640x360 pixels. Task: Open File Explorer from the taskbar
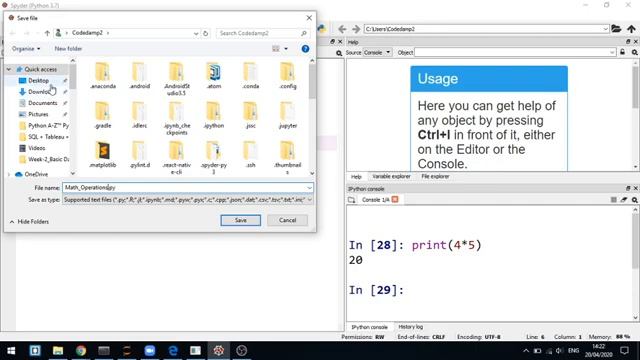(x=58, y=351)
